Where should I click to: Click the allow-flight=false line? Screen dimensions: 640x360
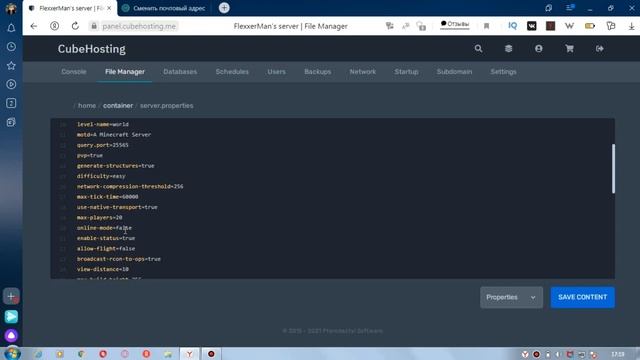106,249
